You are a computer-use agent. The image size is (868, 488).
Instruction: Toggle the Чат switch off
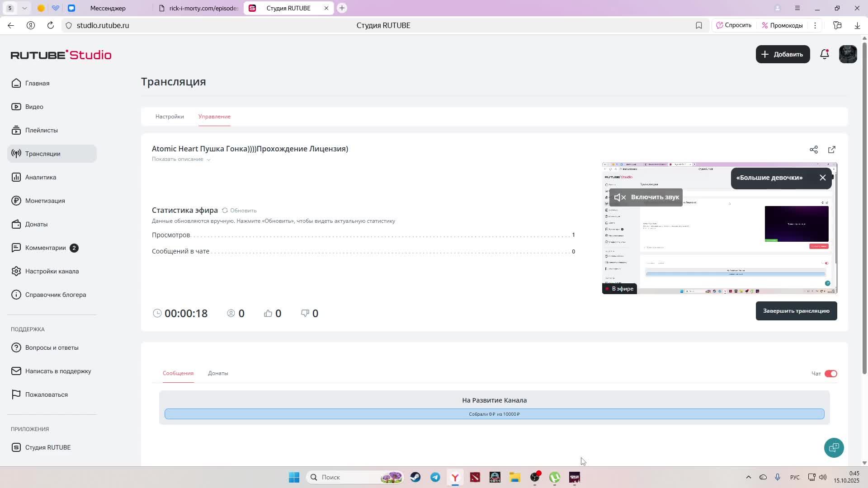click(x=831, y=374)
